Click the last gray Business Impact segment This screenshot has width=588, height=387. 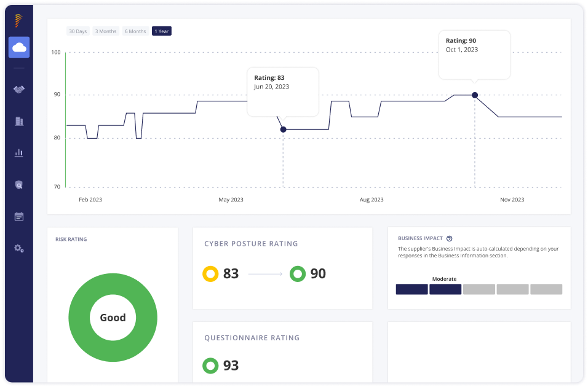(546, 289)
